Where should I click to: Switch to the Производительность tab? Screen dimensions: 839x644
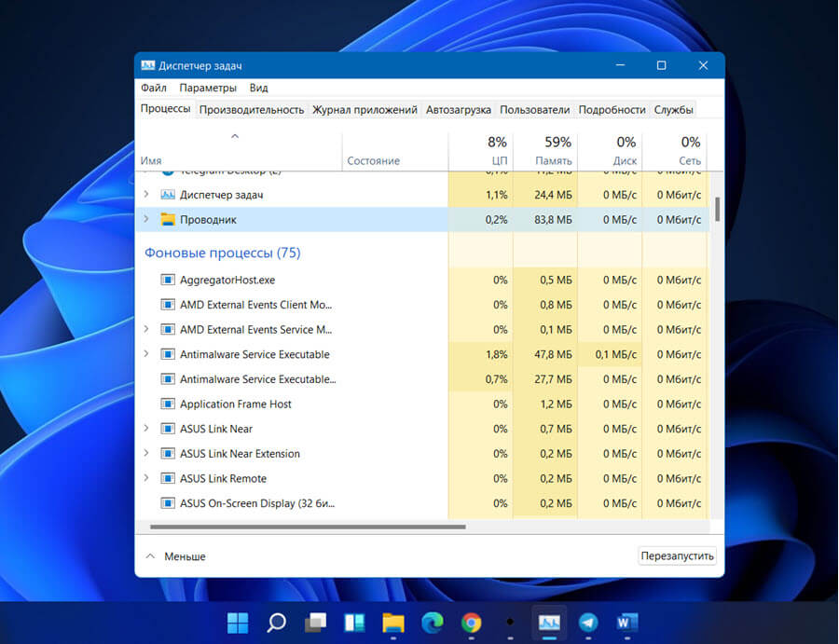[252, 110]
